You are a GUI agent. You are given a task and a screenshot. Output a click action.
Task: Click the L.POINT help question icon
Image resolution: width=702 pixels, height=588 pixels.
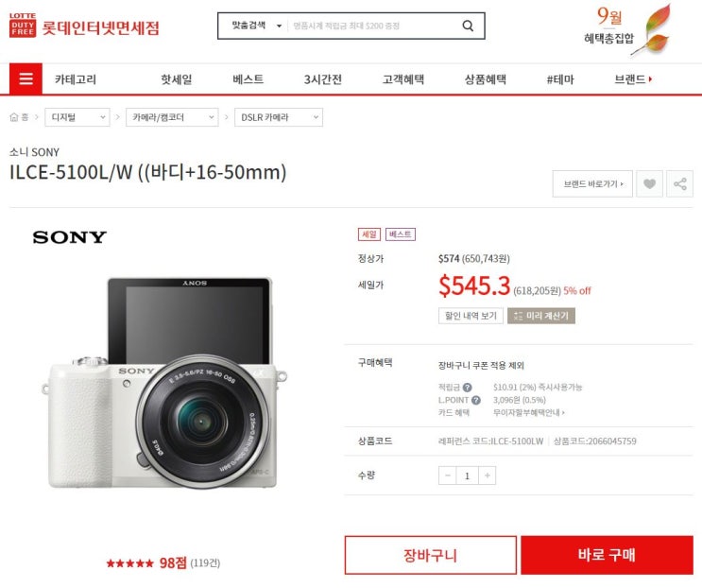click(x=476, y=400)
